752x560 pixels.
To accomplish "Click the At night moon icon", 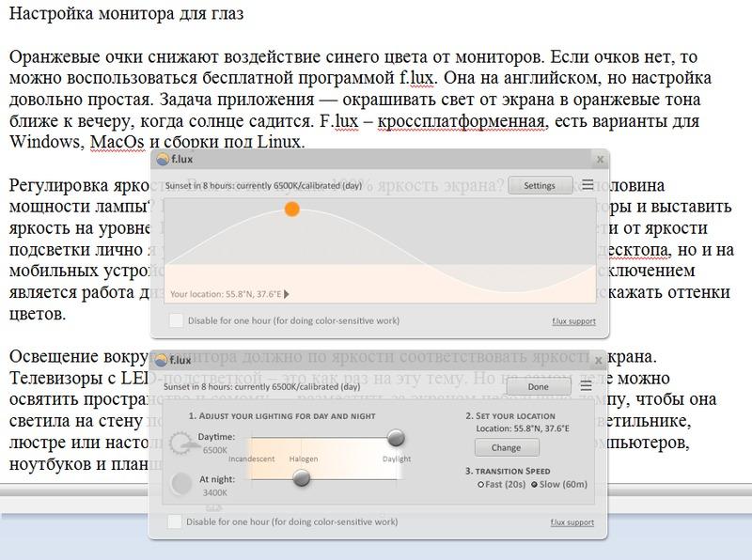I will click(183, 484).
